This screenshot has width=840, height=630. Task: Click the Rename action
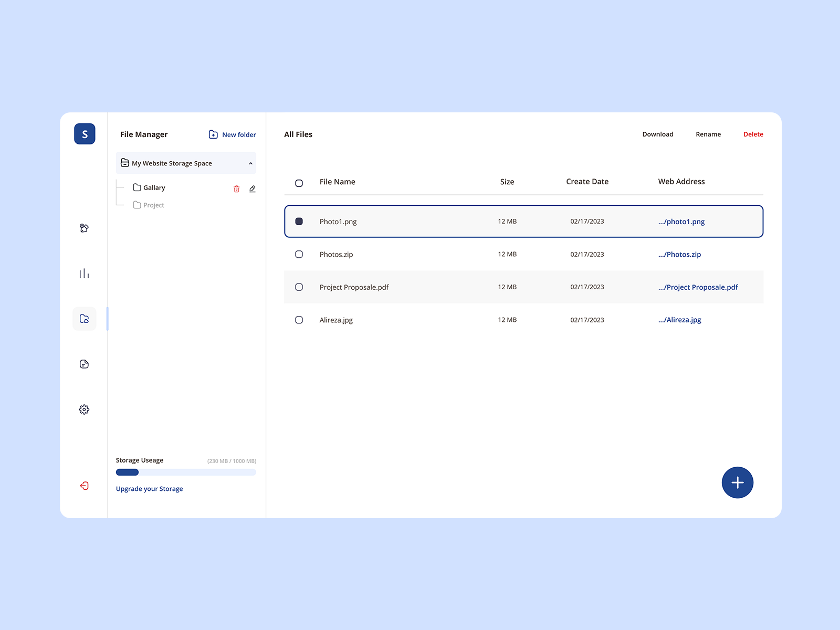[708, 134]
